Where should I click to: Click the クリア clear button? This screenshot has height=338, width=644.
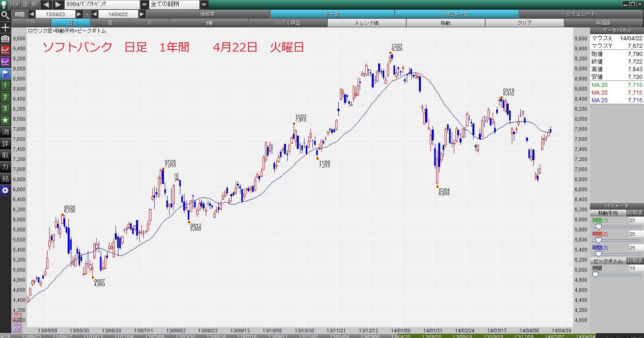[524, 23]
